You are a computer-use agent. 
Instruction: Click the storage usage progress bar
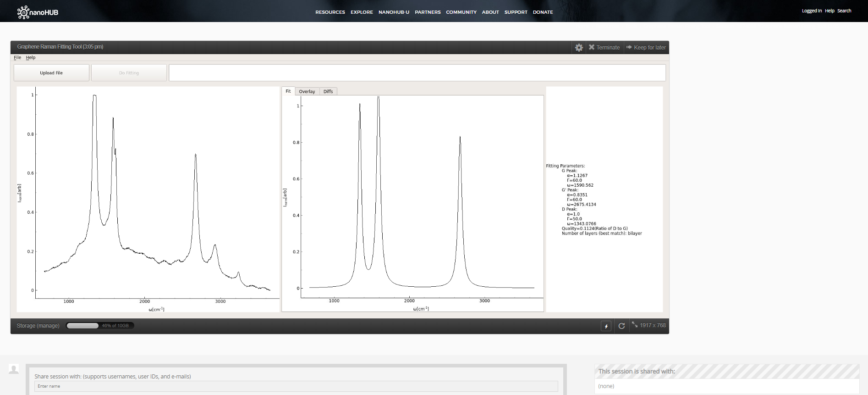(100, 326)
